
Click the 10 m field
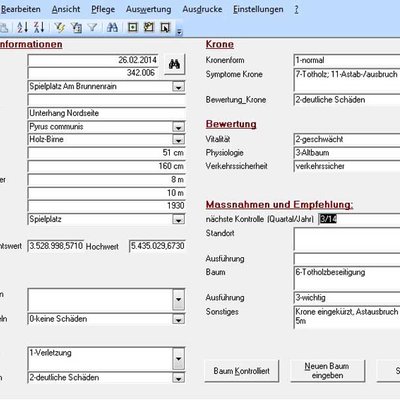point(107,193)
